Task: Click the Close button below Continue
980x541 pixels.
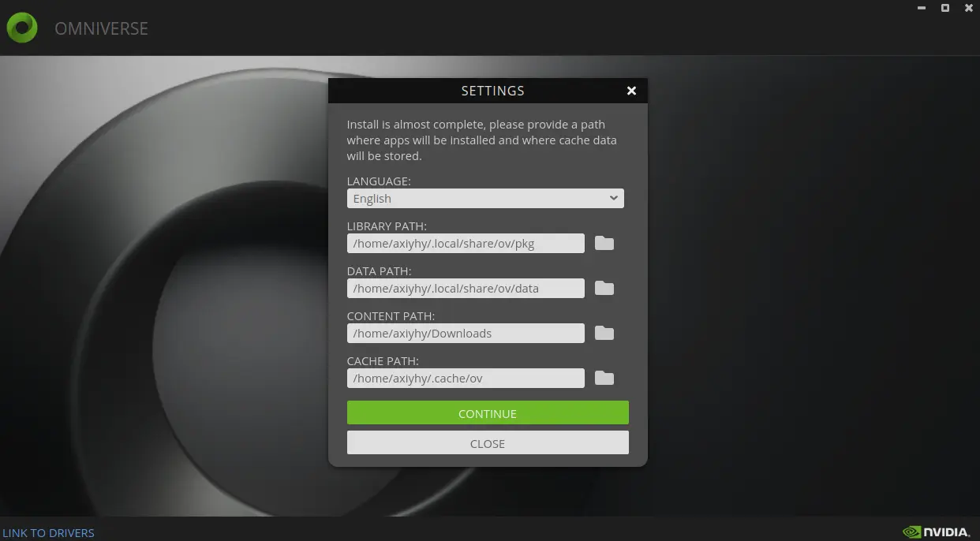Action: (x=488, y=443)
